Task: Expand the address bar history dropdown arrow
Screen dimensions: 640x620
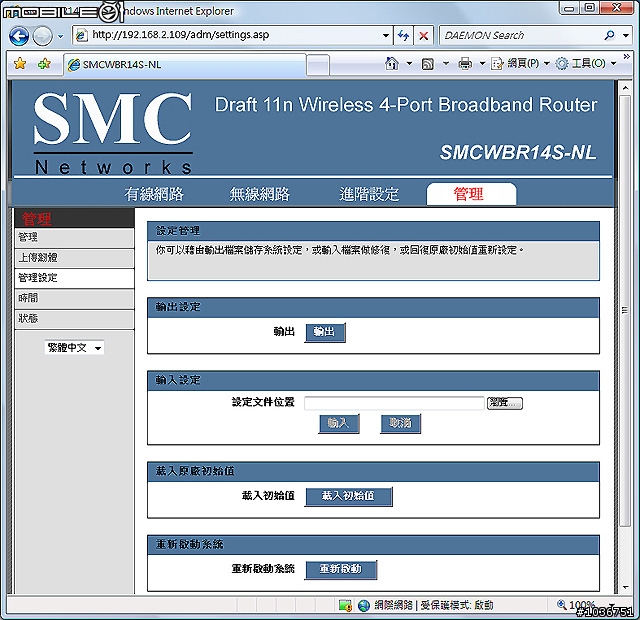Action: 386,36
